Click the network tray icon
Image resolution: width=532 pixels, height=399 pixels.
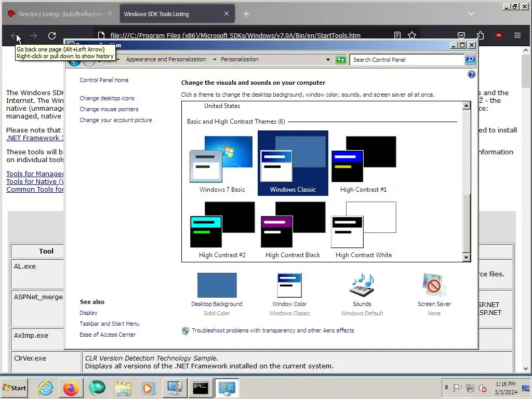(x=470, y=388)
